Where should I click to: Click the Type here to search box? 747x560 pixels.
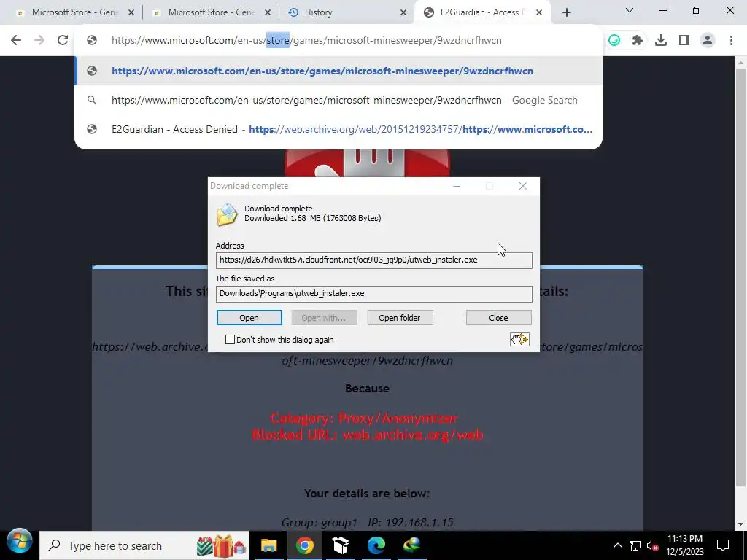(144, 545)
